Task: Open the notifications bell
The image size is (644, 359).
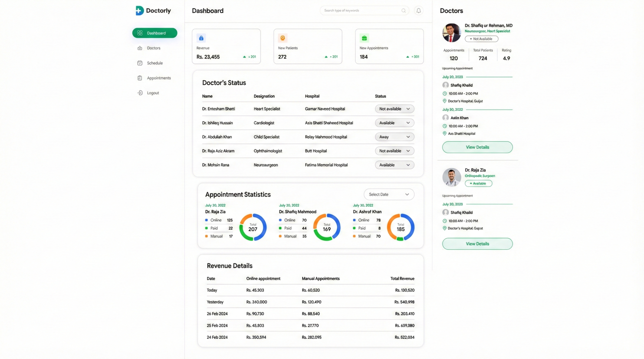Action: [x=419, y=11]
